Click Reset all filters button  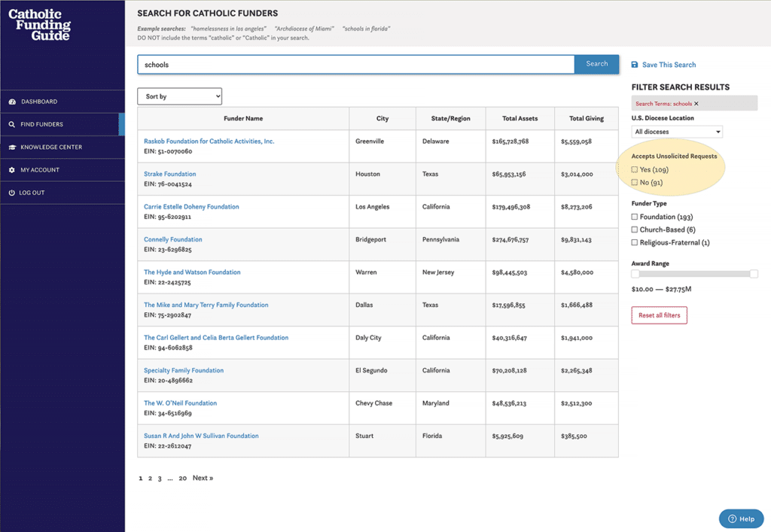point(660,315)
